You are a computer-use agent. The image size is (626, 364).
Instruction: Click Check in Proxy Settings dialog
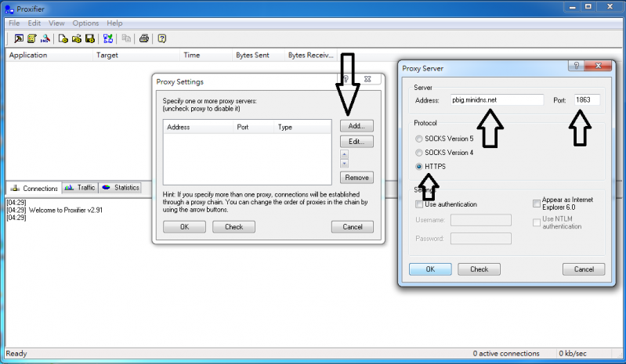click(x=233, y=227)
